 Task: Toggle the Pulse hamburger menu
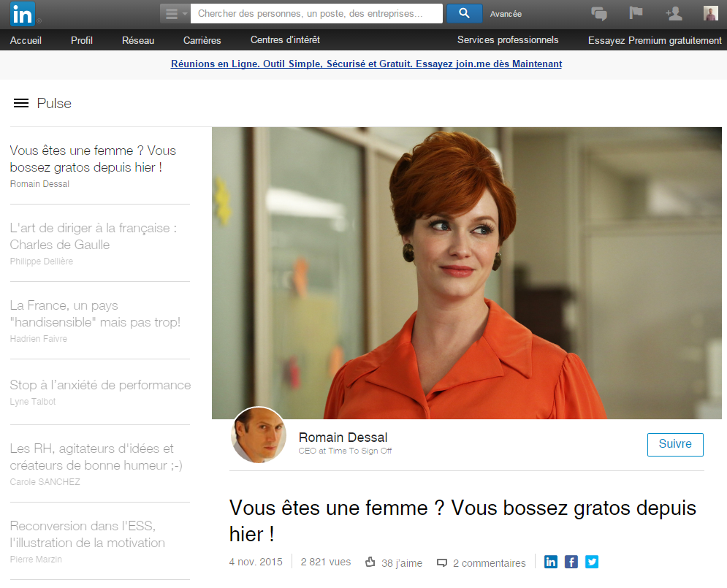click(21, 103)
